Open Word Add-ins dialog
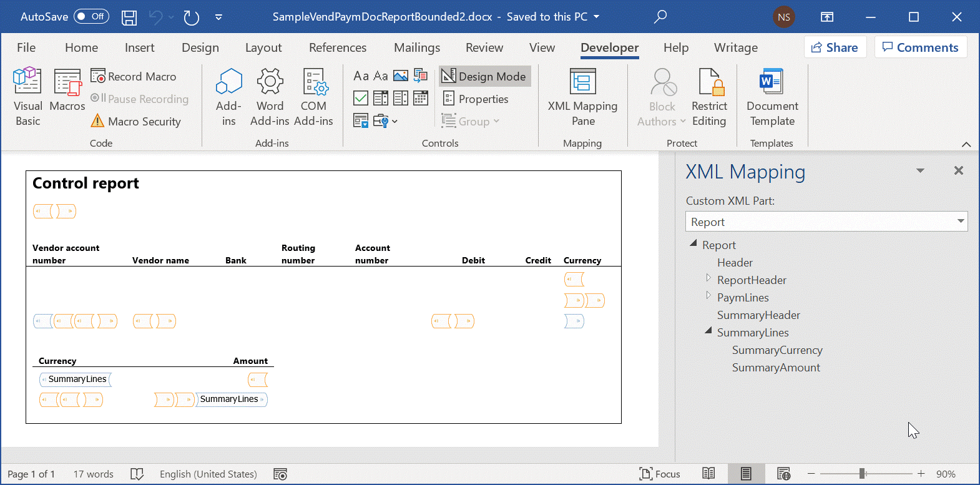Viewport: 980px width, 485px height. [x=270, y=97]
